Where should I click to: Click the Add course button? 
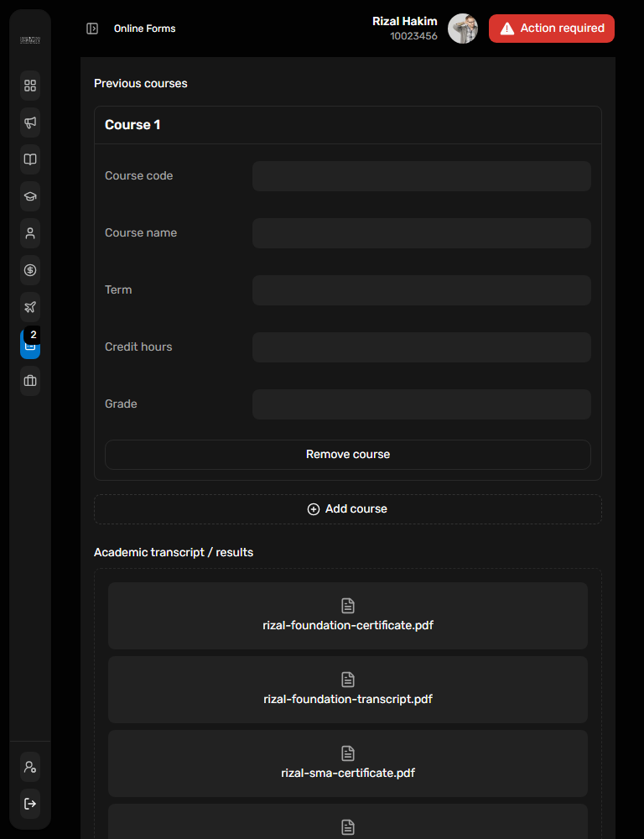(x=348, y=509)
